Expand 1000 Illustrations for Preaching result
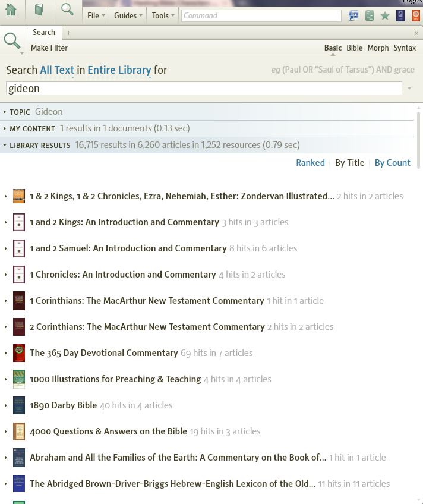 5,379
